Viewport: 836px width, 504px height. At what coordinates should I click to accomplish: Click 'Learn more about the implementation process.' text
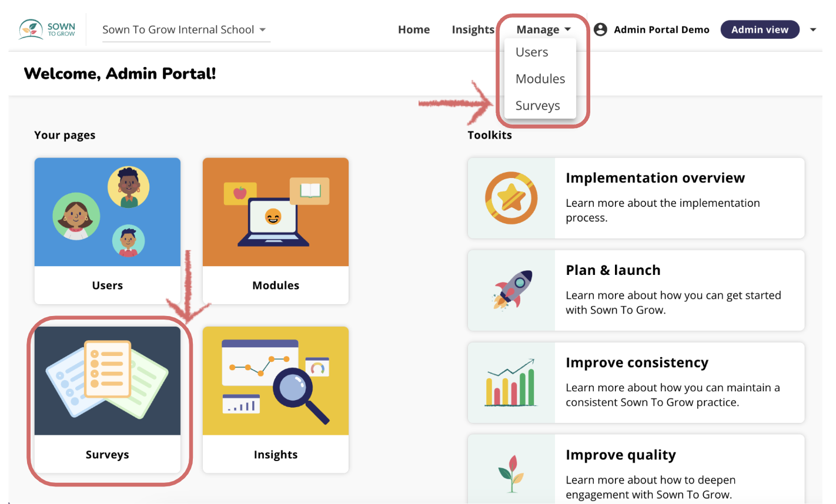point(663,210)
